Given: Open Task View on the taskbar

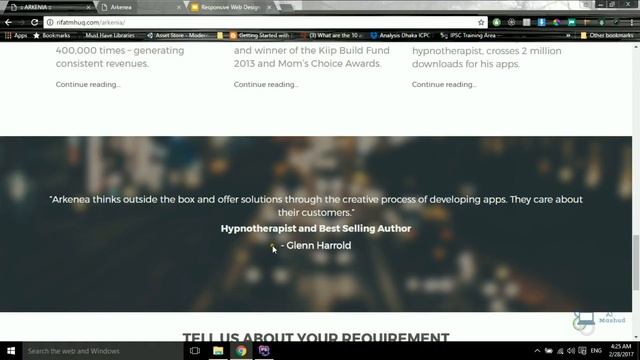Looking at the screenshot, I should coord(195,351).
